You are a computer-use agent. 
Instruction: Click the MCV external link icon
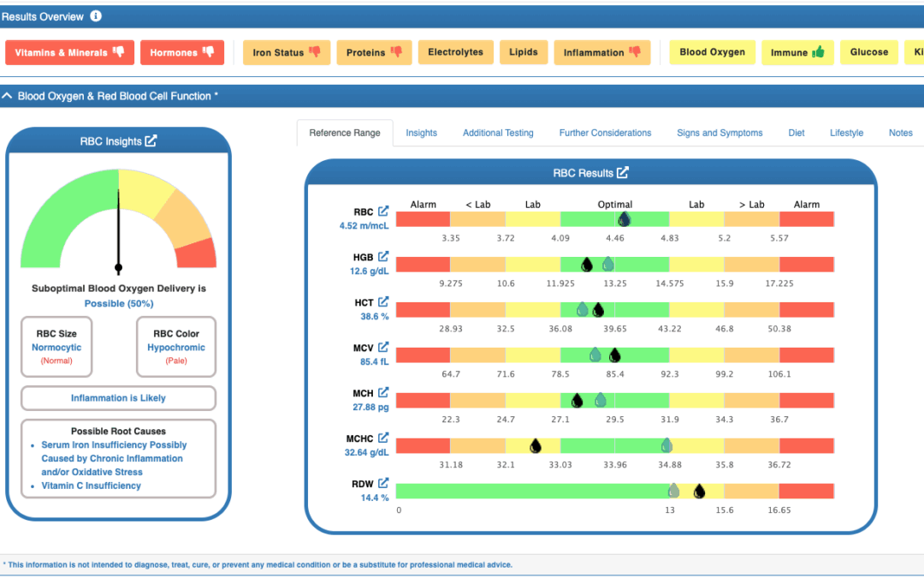(x=383, y=348)
